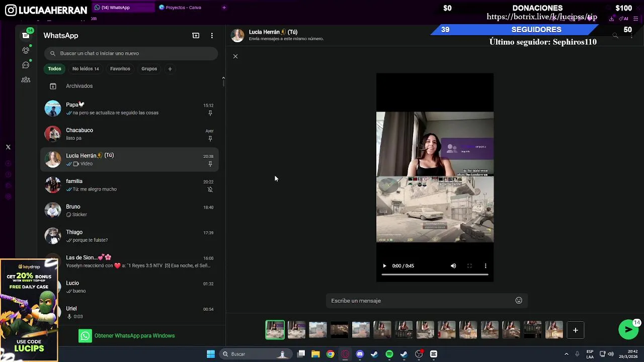This screenshot has height=362, width=644.
Task: Open Opera GX from the taskbar
Action: coord(345,354)
